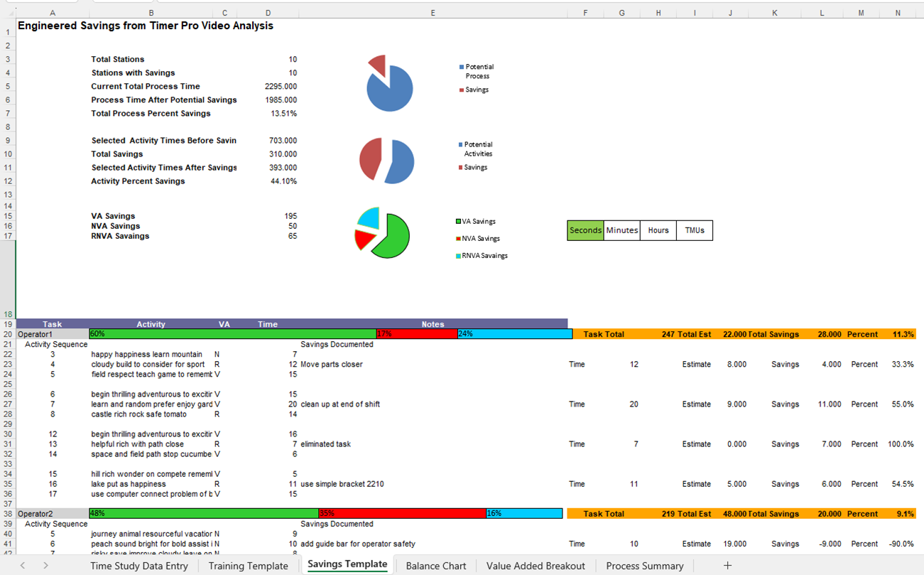
Task: Select column E header
Action: [x=433, y=13]
